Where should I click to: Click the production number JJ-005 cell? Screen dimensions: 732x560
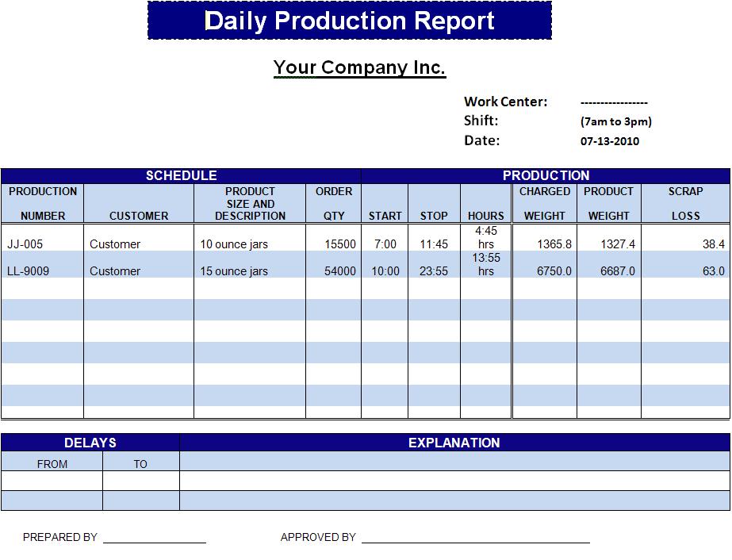[25, 244]
